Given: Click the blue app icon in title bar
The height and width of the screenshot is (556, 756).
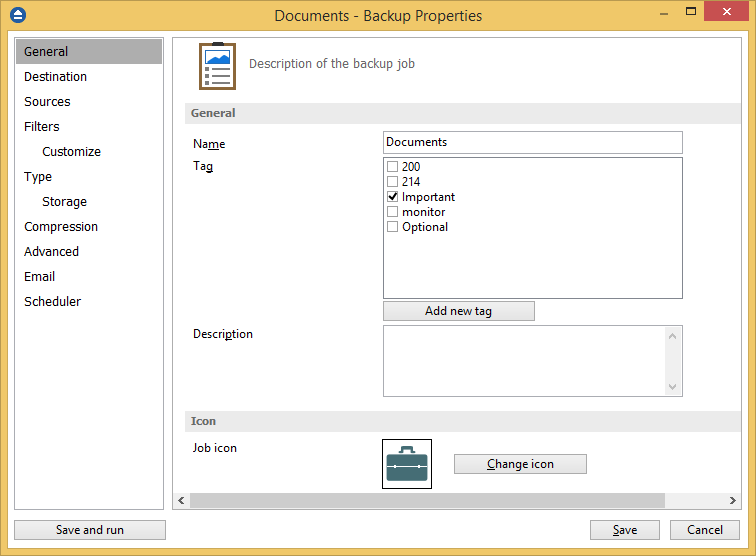Looking at the screenshot, I should coord(18,15).
